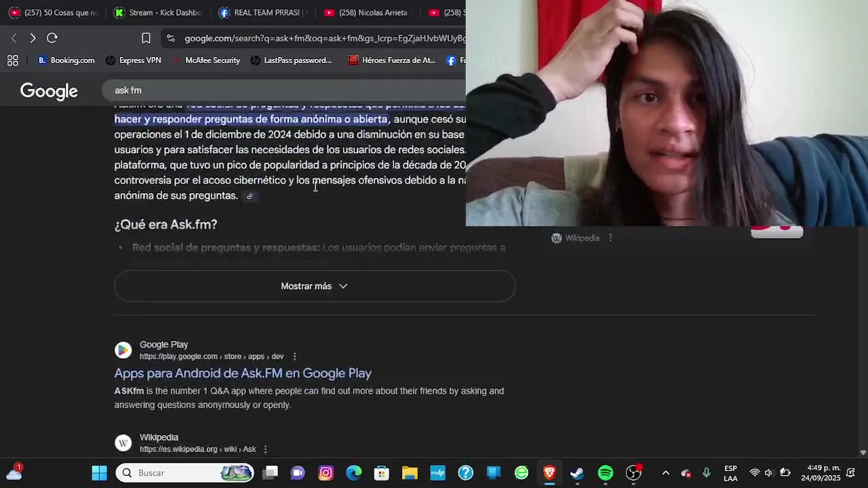The image size is (868, 488).
Task: Go forward in browser history
Action: pos(33,38)
